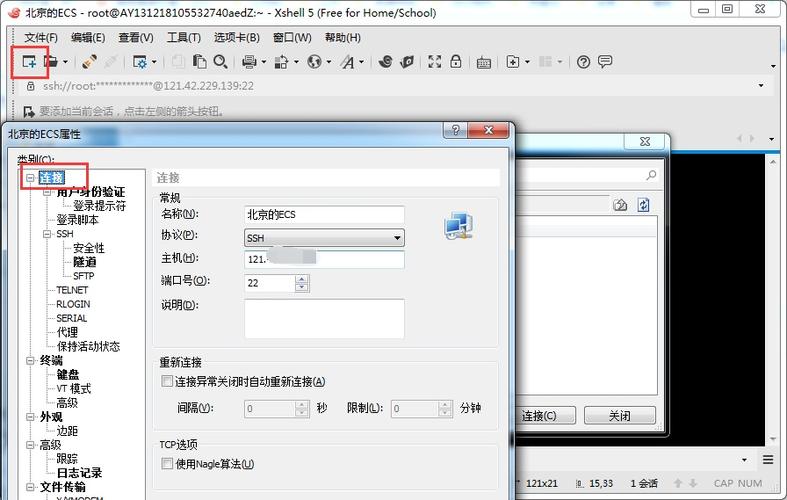Open the 帮助(H) menu

pyautogui.click(x=342, y=38)
